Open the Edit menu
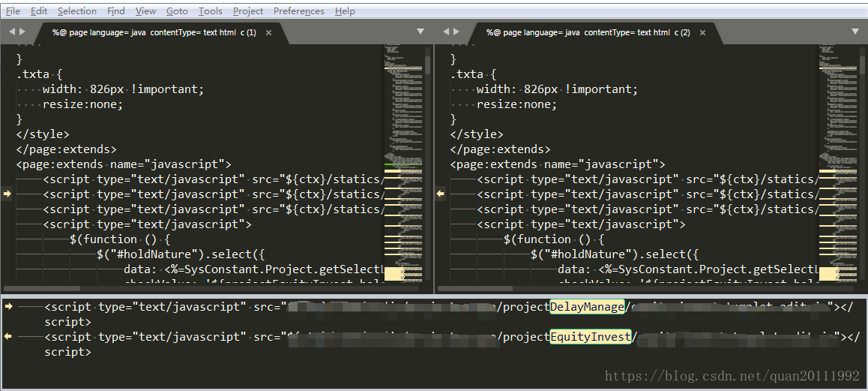This screenshot has width=868, height=391. click(x=39, y=11)
